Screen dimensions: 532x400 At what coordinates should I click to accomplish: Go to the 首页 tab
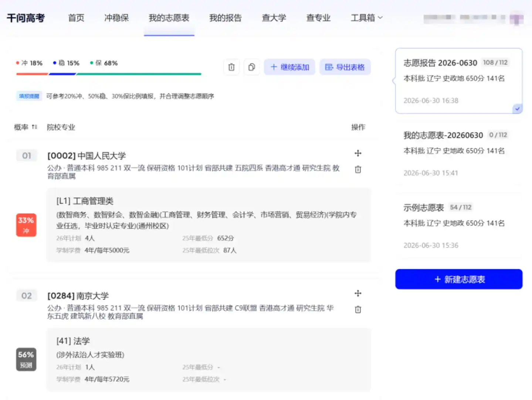point(76,18)
